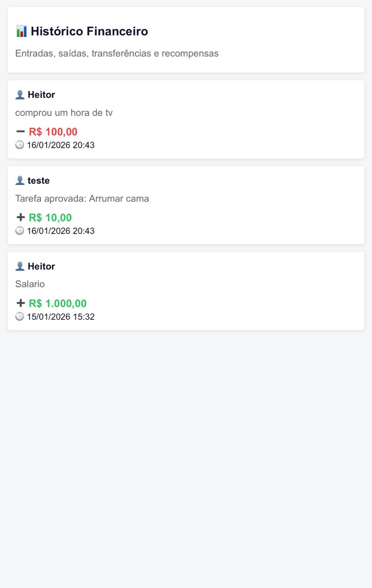This screenshot has height=588, width=372.
Task: Click the user icon in the first Heitor entry
Action: pyautogui.click(x=20, y=95)
